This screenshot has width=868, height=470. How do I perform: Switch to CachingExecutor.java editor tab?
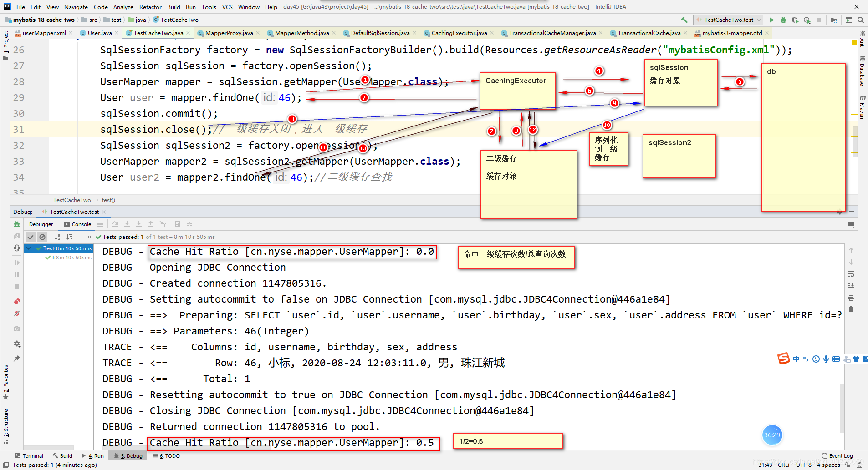pos(459,33)
